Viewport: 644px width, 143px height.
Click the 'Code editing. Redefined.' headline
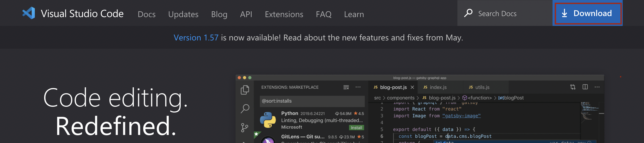point(116,112)
